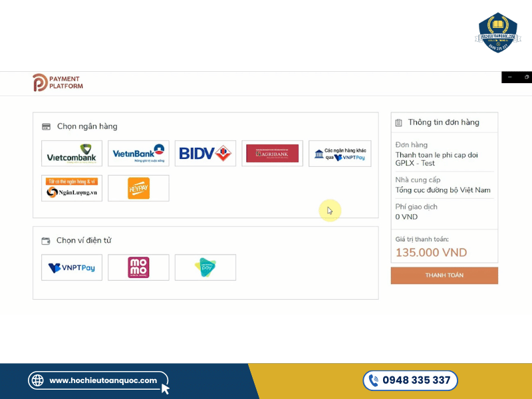Click 'Tổng cục đường bộ Việt Nam' text
This screenshot has width=532, height=399.
point(443,190)
